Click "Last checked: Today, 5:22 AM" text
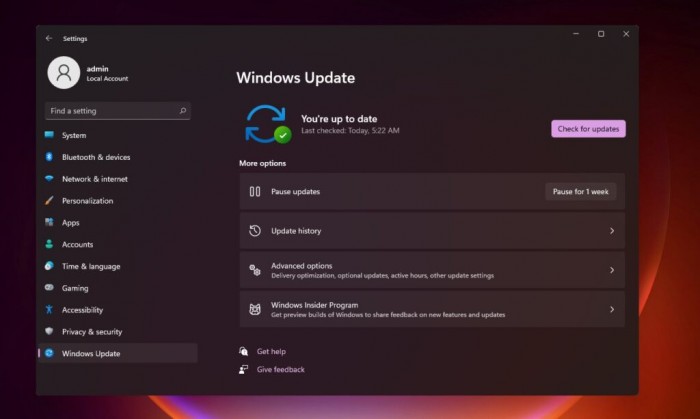Screen dimensions: 700x419 [350, 131]
